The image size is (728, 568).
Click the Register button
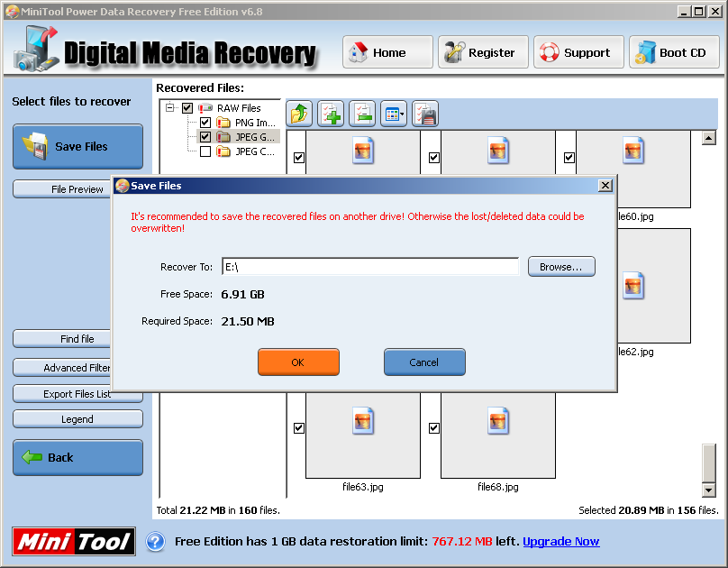[x=483, y=52]
